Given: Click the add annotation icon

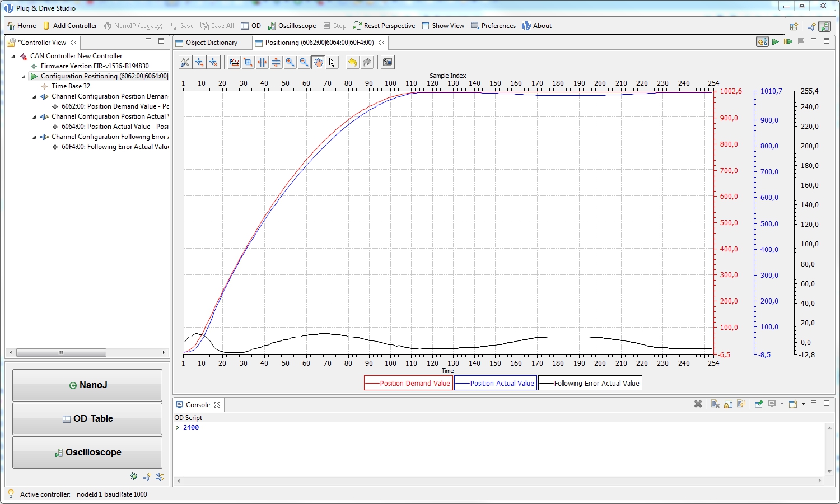Looking at the screenshot, I should pyautogui.click(x=199, y=62).
